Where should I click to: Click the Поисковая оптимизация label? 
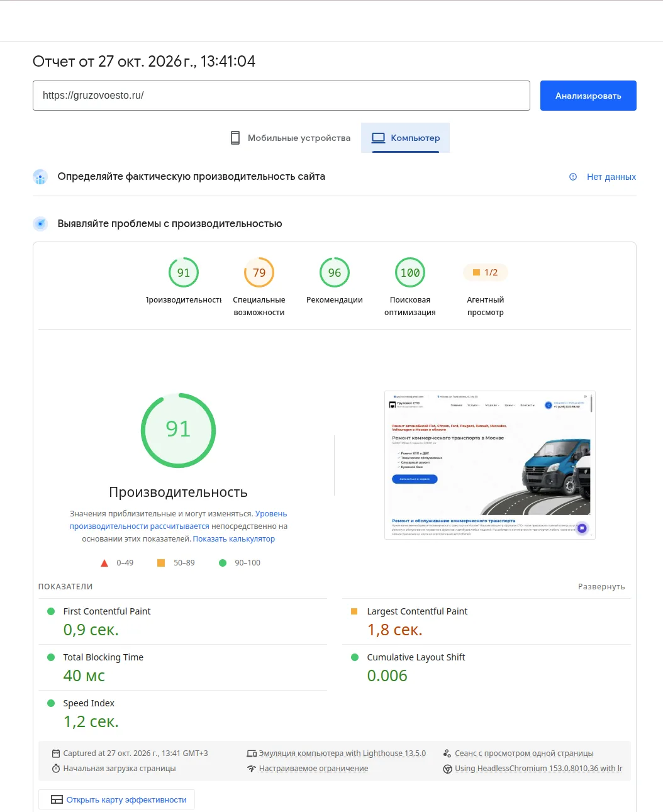tap(410, 306)
